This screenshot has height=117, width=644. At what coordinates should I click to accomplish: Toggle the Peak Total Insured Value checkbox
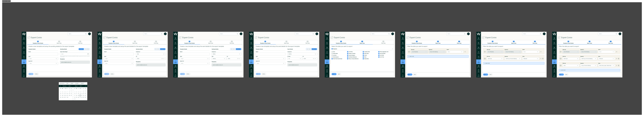[x=332, y=59]
